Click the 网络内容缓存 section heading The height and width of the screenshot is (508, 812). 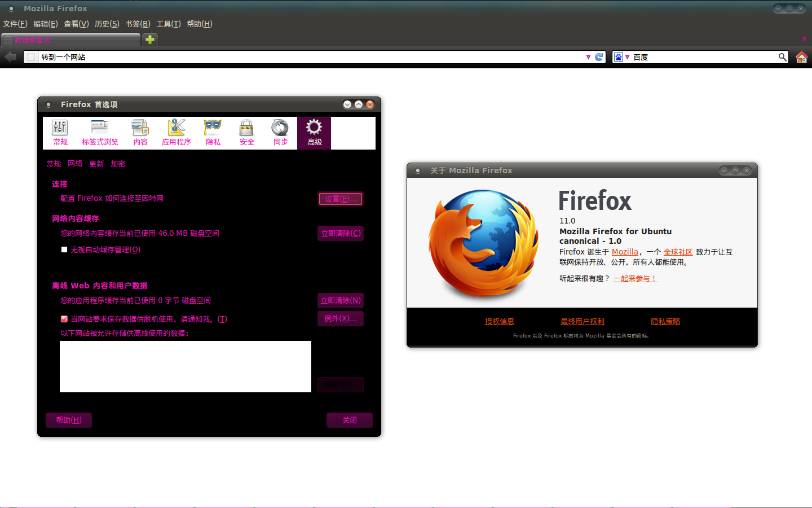point(76,218)
